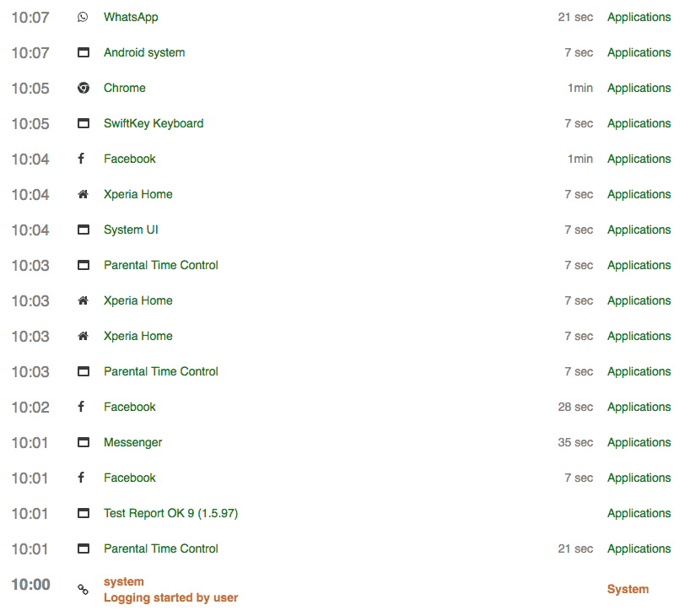Open the 'Logging started by user' system entry

coord(170,597)
